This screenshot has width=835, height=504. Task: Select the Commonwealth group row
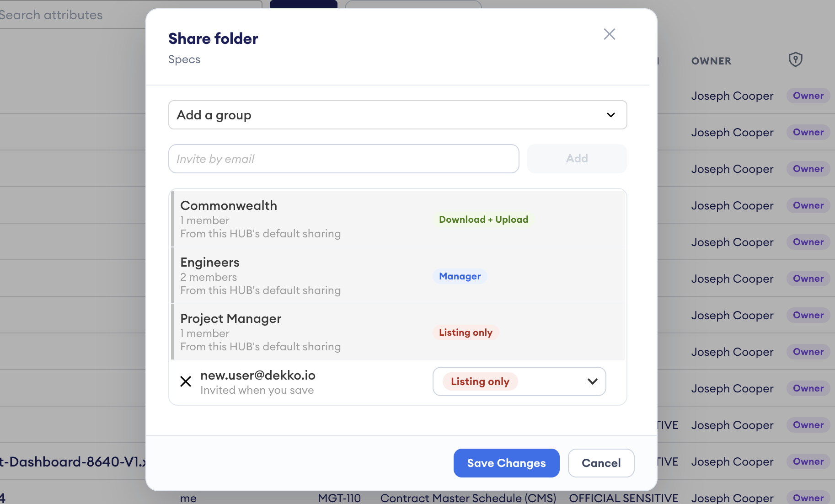coord(398,219)
